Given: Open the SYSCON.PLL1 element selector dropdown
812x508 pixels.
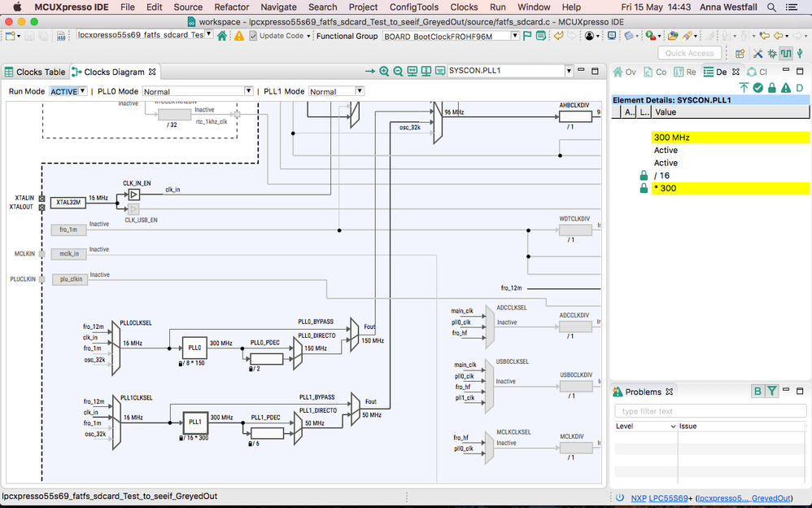Looking at the screenshot, I should [x=570, y=71].
